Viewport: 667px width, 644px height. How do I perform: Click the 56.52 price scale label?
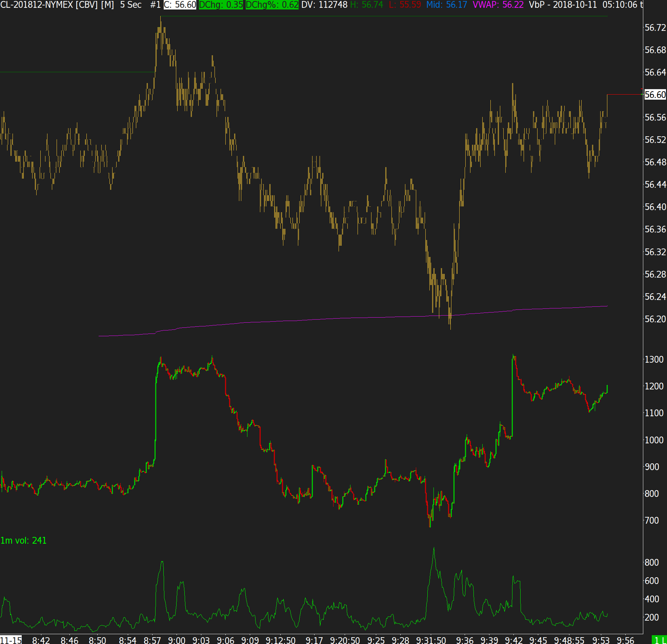655,140
